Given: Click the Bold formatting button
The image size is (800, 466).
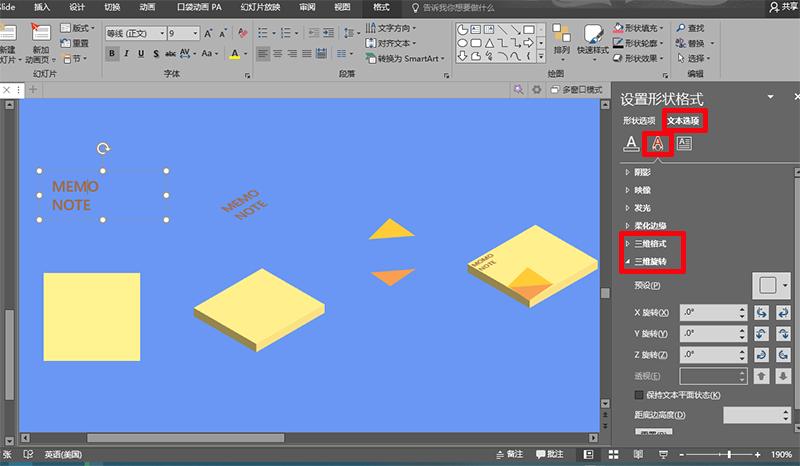Looking at the screenshot, I should [112, 54].
